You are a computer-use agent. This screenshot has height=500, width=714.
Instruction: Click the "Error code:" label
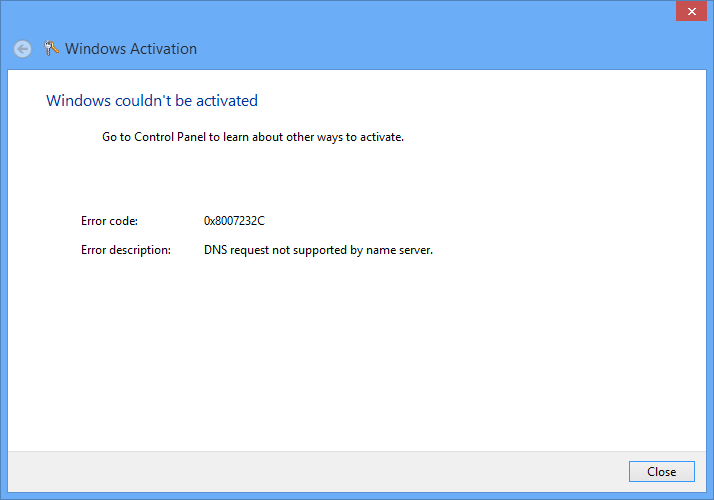(109, 220)
